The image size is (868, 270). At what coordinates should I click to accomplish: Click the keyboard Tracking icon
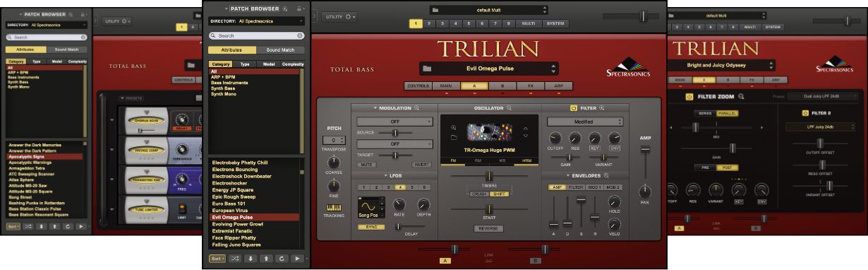pos(334,208)
